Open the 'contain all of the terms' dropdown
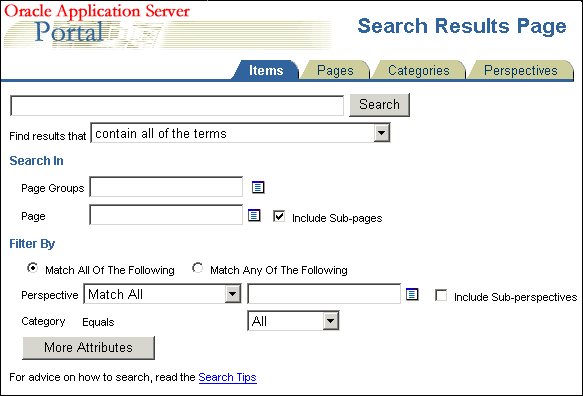The height and width of the screenshot is (396, 583). 241,133
